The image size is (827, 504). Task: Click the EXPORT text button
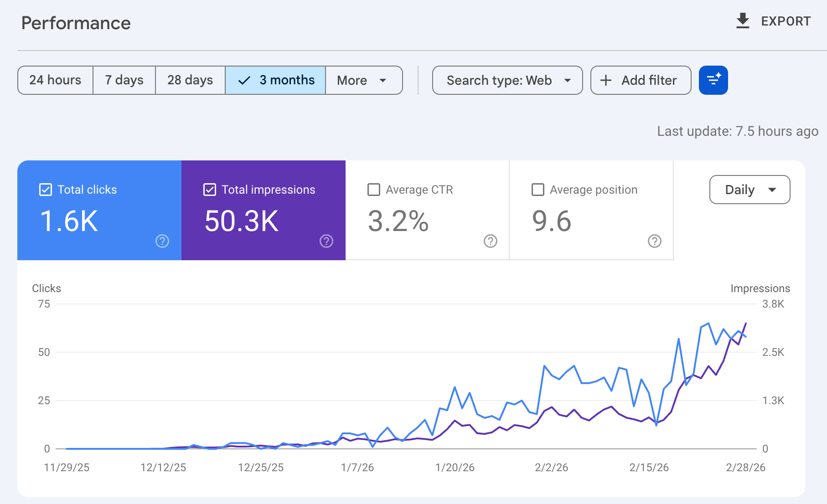786,21
